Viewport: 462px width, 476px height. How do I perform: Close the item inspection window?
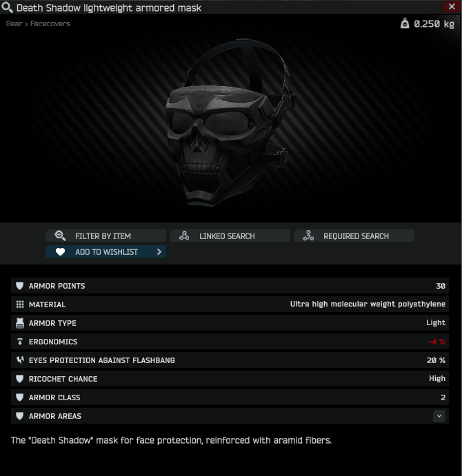click(452, 7)
